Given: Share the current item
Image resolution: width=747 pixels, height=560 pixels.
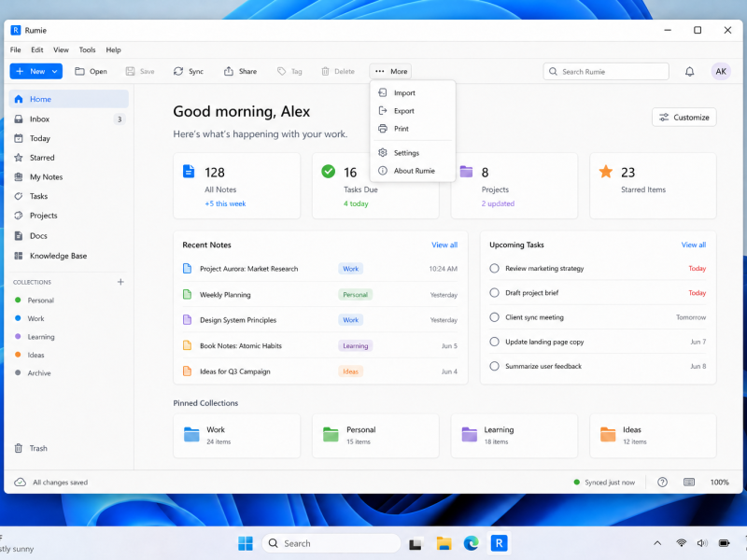Looking at the screenshot, I should click(x=241, y=72).
